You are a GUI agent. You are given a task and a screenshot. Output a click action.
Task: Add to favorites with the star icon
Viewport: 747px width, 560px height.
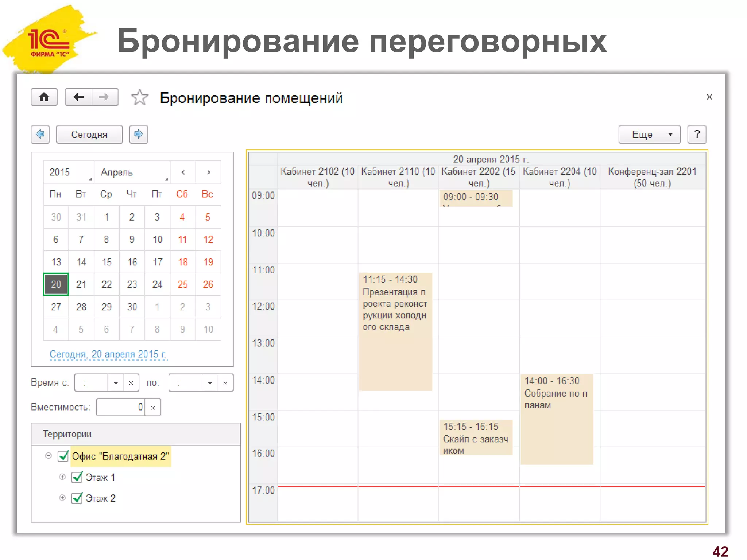tap(140, 97)
